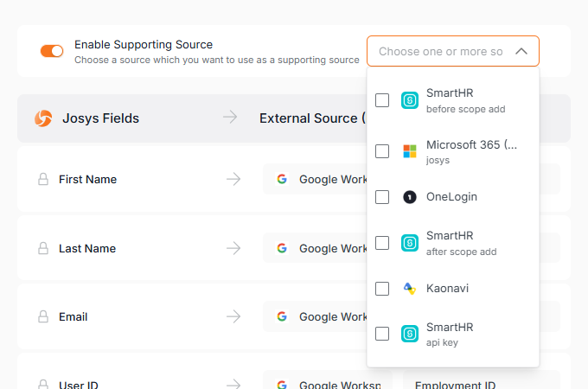Viewport: 588px width, 389px height.
Task: Click the lock icon beside First Name
Action: coord(43,179)
